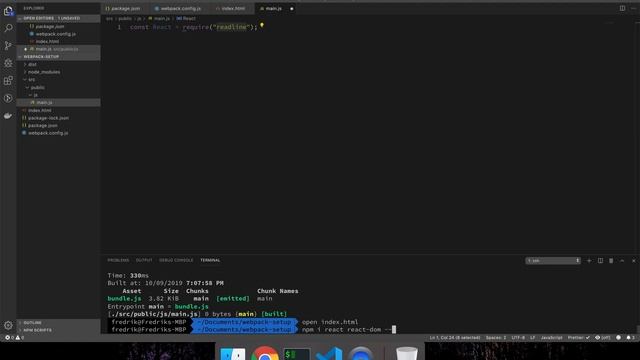
Task: Open the Search view in activity bar
Action: [x=8, y=28]
